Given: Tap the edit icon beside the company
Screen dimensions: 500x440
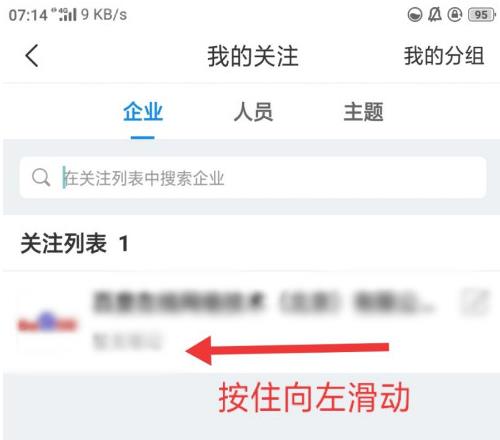Looking at the screenshot, I should coord(475,302).
